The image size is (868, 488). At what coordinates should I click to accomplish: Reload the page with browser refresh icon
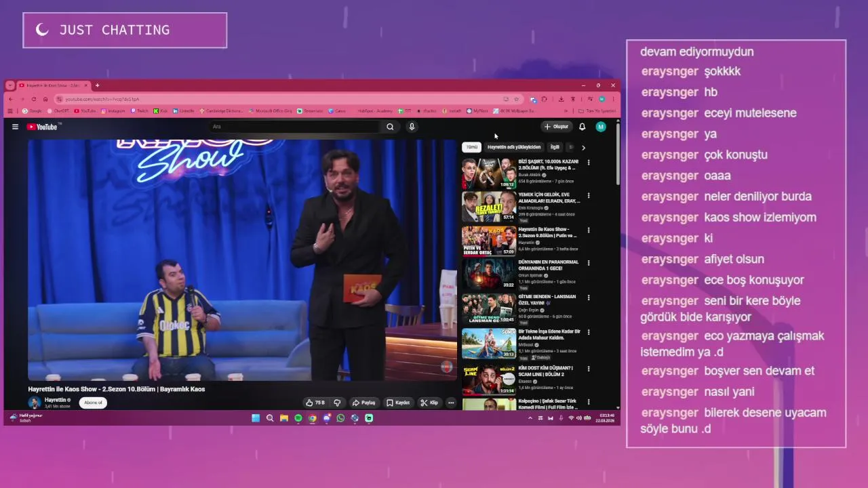tap(33, 99)
